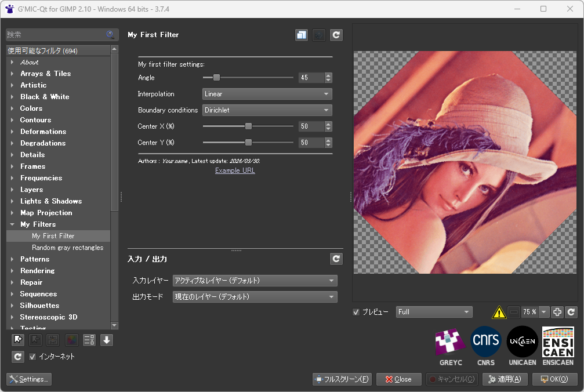Image resolution: width=584 pixels, height=392 pixels.
Task: Click the zoom out minus icon
Action: coord(514,312)
